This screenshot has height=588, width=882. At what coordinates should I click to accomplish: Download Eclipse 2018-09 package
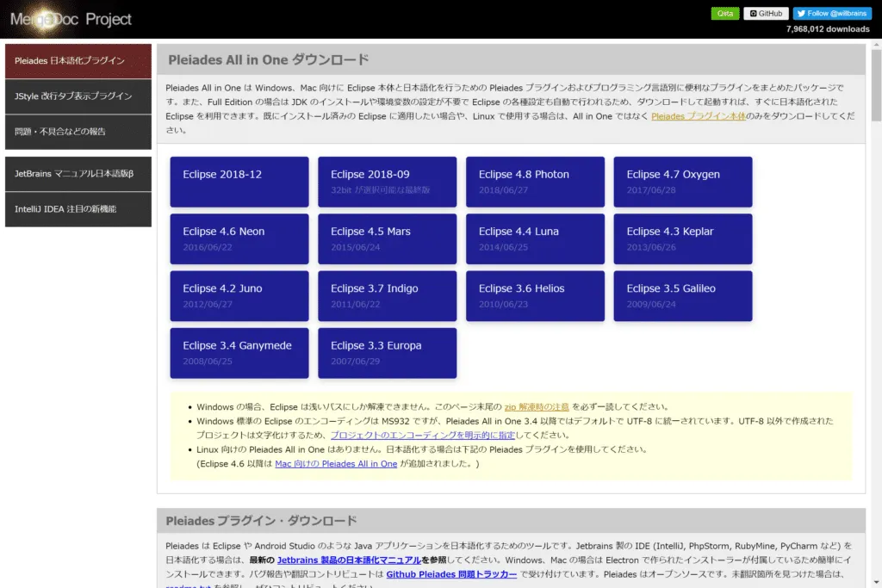tap(387, 182)
